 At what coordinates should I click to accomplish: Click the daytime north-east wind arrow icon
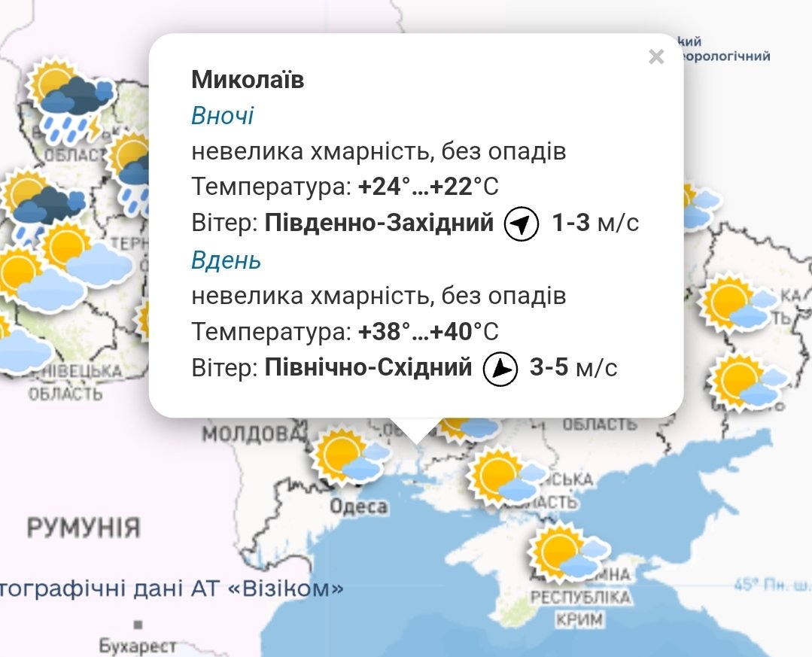500,369
